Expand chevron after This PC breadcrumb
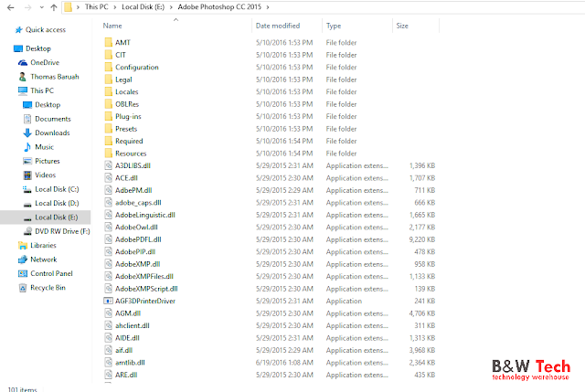This screenshot has height=392, width=585. coord(115,7)
